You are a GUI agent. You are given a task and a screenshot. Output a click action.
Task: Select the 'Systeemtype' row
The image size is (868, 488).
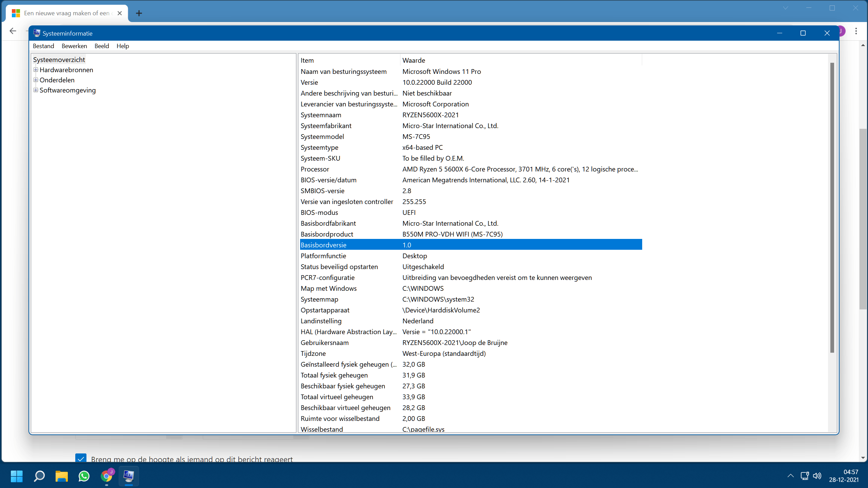pyautogui.click(x=471, y=147)
